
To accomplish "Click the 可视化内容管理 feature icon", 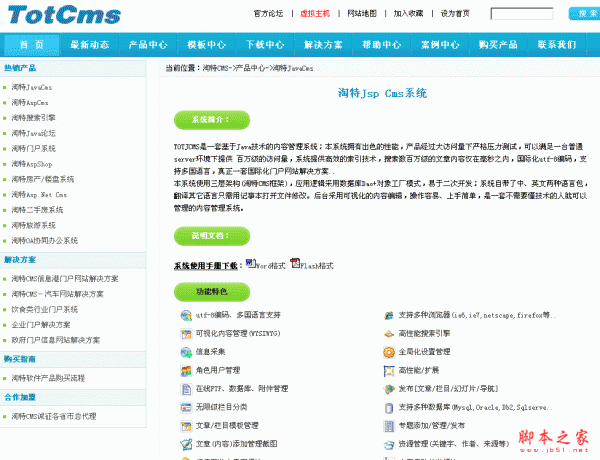I will [186, 334].
